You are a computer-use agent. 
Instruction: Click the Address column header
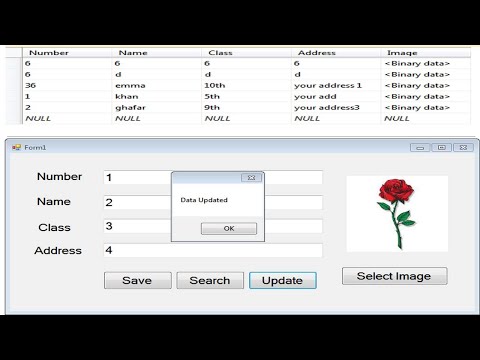[336, 53]
